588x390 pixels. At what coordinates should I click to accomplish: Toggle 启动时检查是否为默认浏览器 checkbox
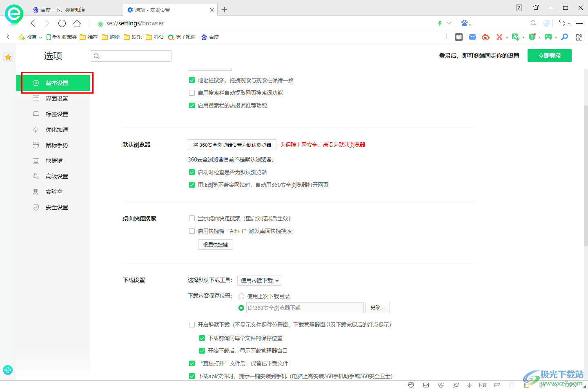192,172
